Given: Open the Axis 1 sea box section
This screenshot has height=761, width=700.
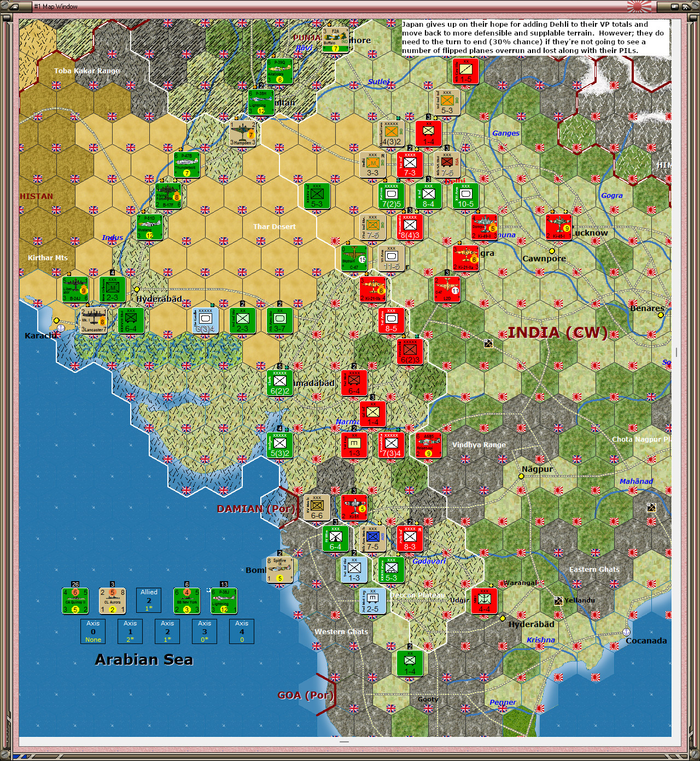Looking at the screenshot, I should tap(130, 631).
